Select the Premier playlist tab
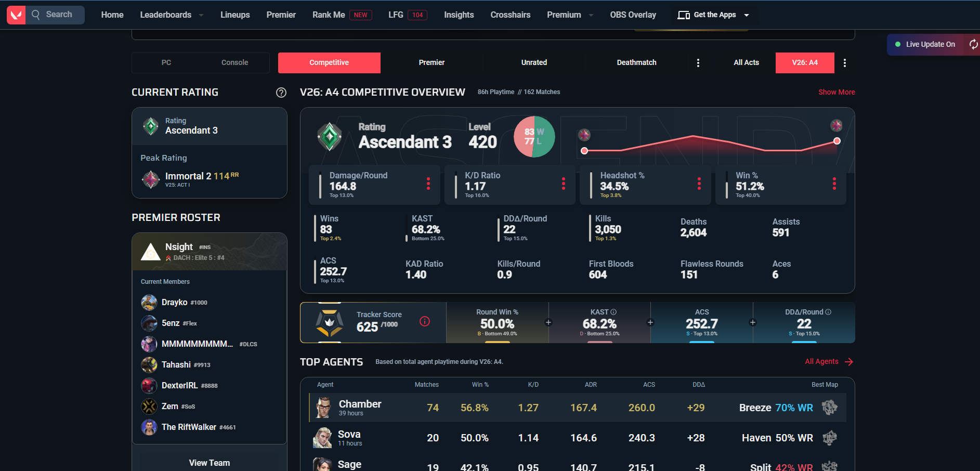 (x=432, y=63)
